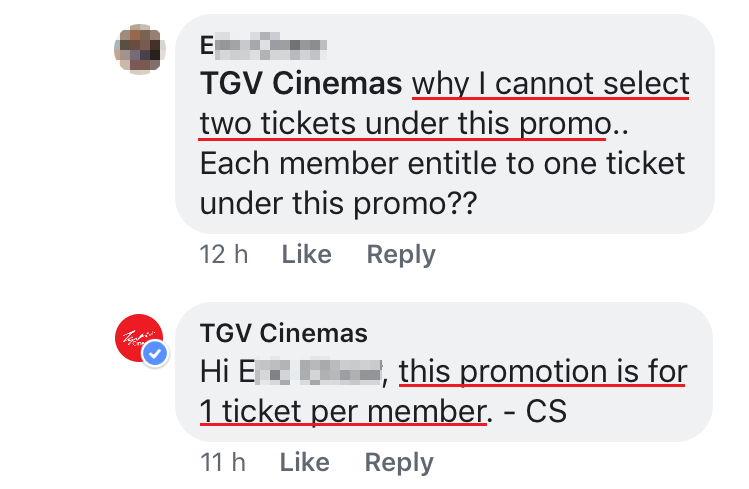The height and width of the screenshot is (489, 749).
Task: Click the 'under this promo??' text line
Action: click(338, 203)
